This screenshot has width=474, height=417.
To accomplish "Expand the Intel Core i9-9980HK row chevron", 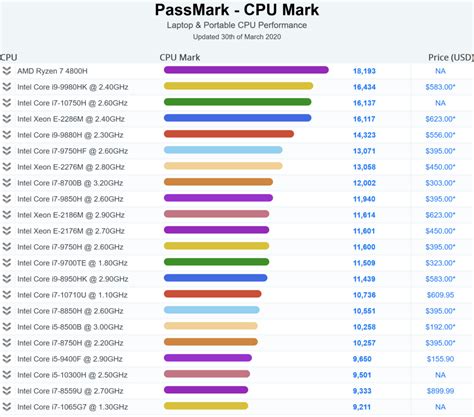I will click(x=7, y=87).
